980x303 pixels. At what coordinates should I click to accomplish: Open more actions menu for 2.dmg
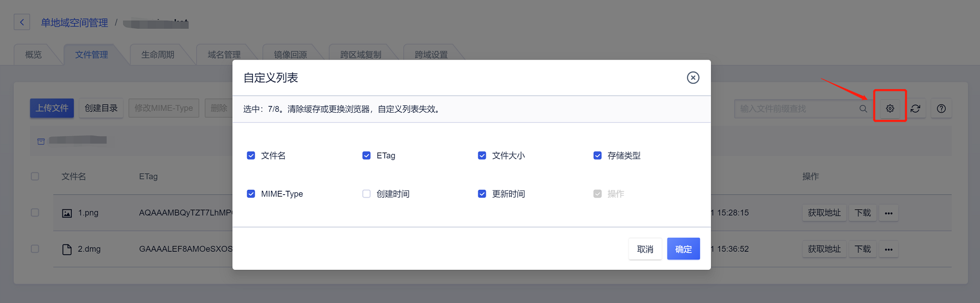click(889, 249)
